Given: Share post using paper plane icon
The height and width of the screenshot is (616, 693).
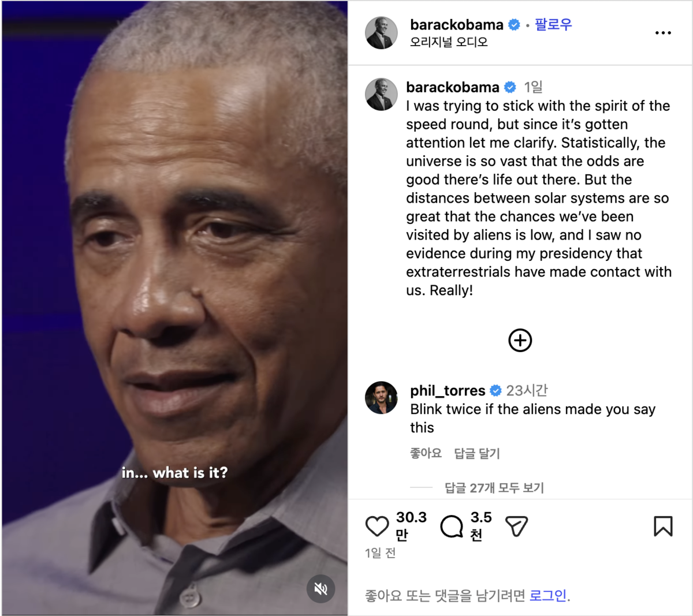Looking at the screenshot, I should coord(517,527).
